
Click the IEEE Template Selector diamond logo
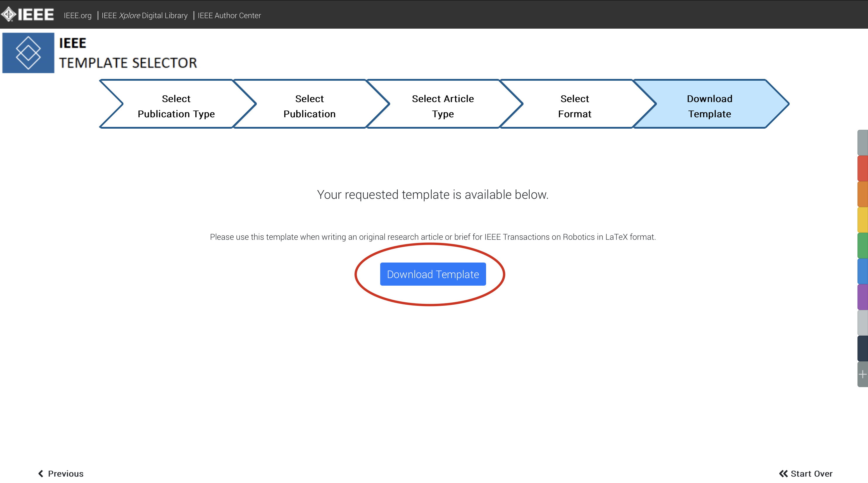pyautogui.click(x=28, y=53)
